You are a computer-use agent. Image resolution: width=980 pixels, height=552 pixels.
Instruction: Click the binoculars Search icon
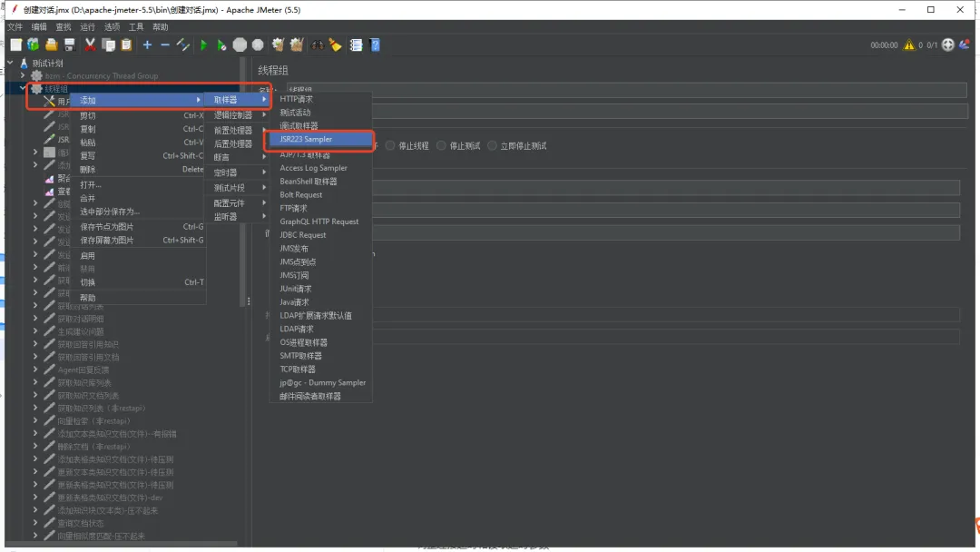pos(318,44)
